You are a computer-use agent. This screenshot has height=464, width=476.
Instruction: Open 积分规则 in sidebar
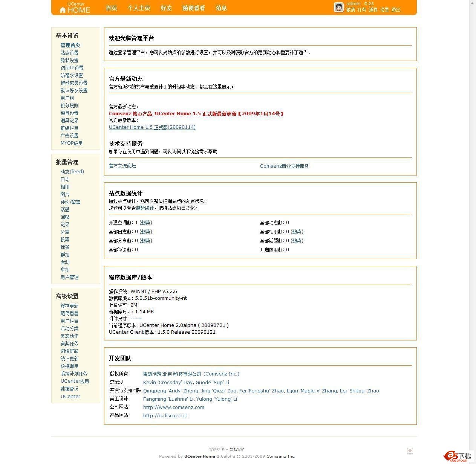pyautogui.click(x=69, y=105)
